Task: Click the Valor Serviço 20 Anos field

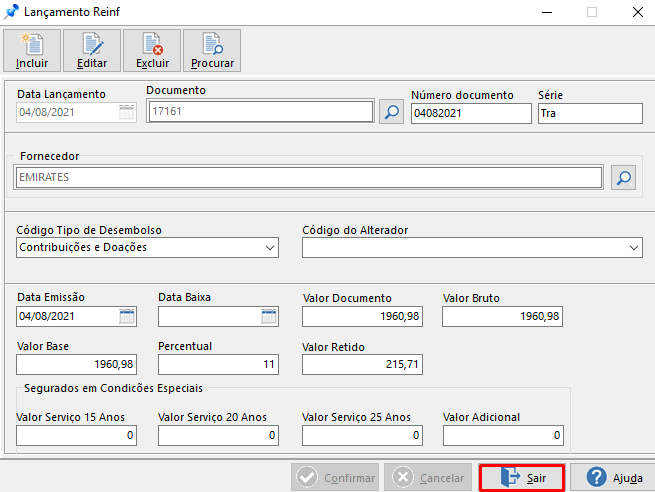Action: tap(218, 435)
